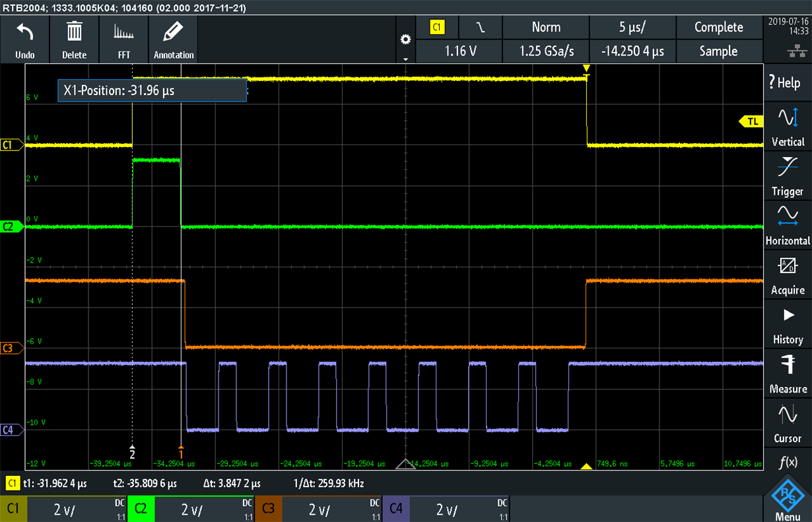This screenshot has height=522, width=812.
Task: Open the 5 µs/ time base setting
Action: [632, 27]
